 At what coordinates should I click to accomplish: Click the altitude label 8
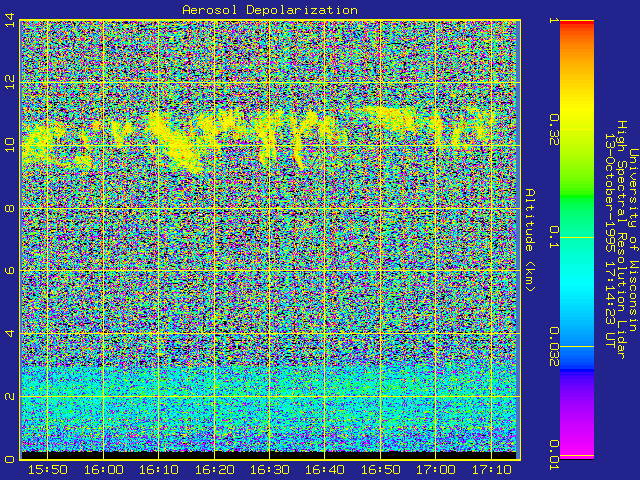[10, 208]
